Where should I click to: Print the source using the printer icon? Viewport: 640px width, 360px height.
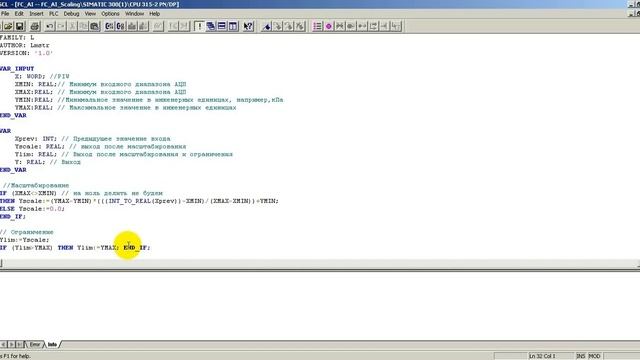[x=35, y=27]
